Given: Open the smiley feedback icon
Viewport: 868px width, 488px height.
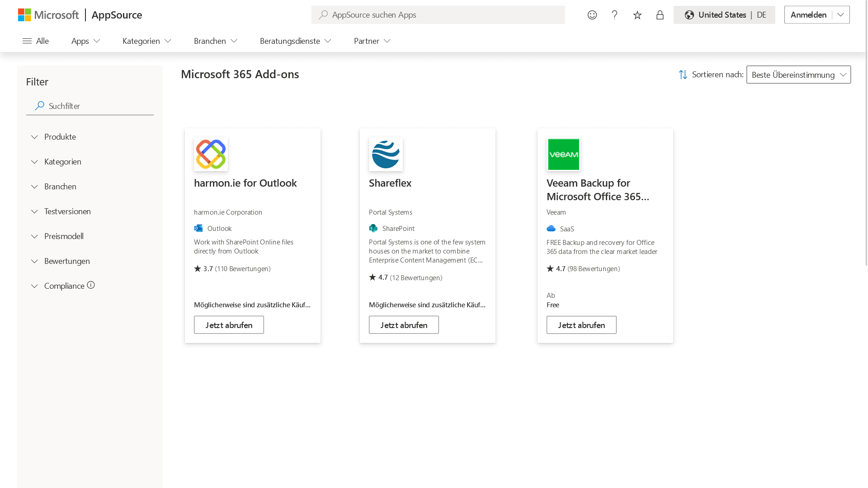Looking at the screenshot, I should [592, 15].
